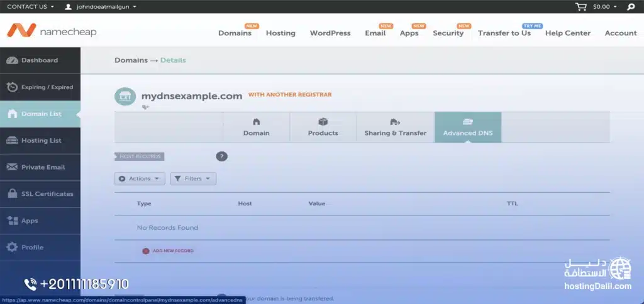Click the namecheap logo
Image resolution: width=644 pixels, height=304 pixels.
point(52,30)
